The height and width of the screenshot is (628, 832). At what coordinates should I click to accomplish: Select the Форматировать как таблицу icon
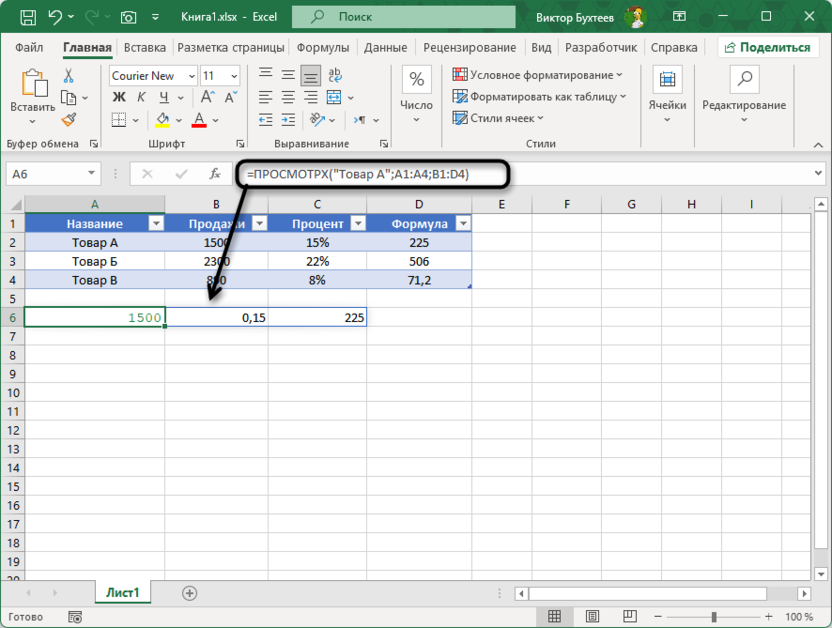click(460, 96)
